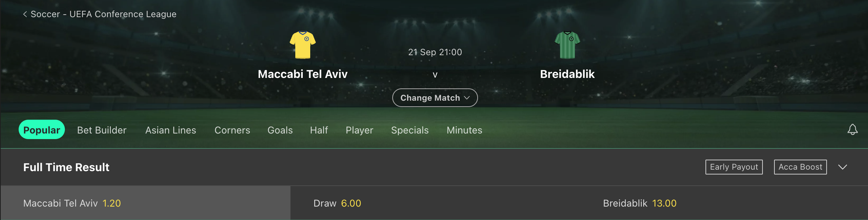
Task: Open the Player tab
Action: tap(359, 130)
